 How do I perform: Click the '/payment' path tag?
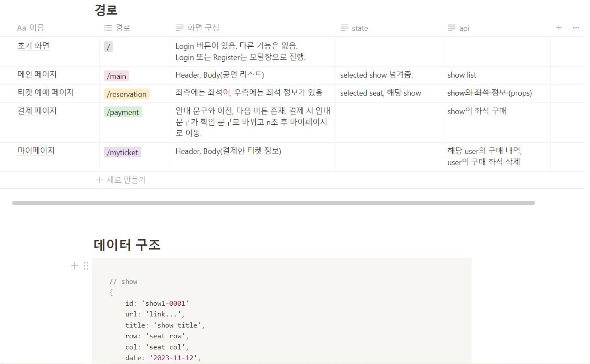(x=123, y=112)
